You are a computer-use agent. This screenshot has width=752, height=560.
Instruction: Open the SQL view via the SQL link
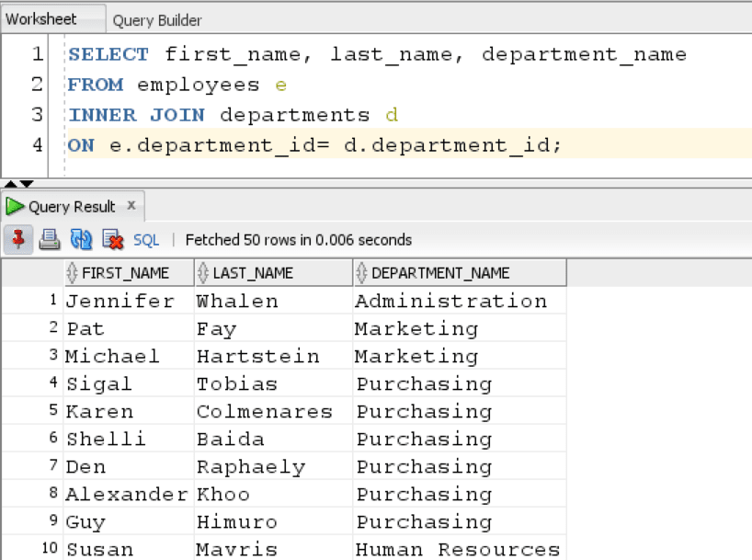(x=145, y=239)
